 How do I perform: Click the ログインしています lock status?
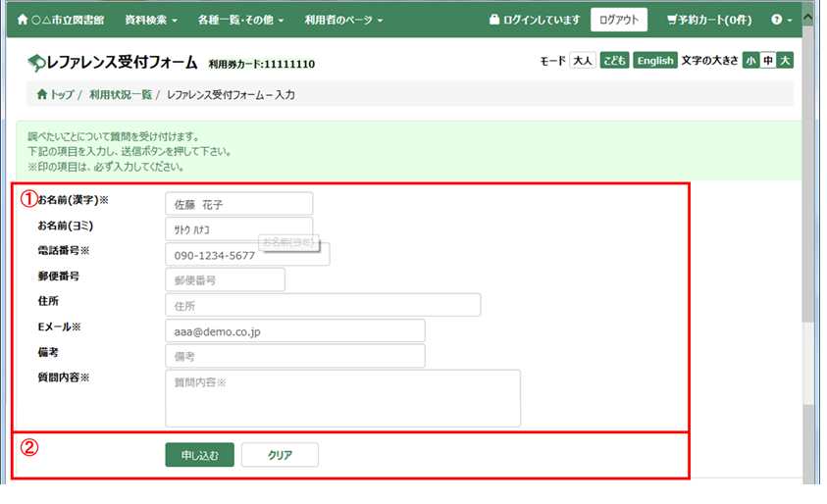pyautogui.click(x=535, y=20)
